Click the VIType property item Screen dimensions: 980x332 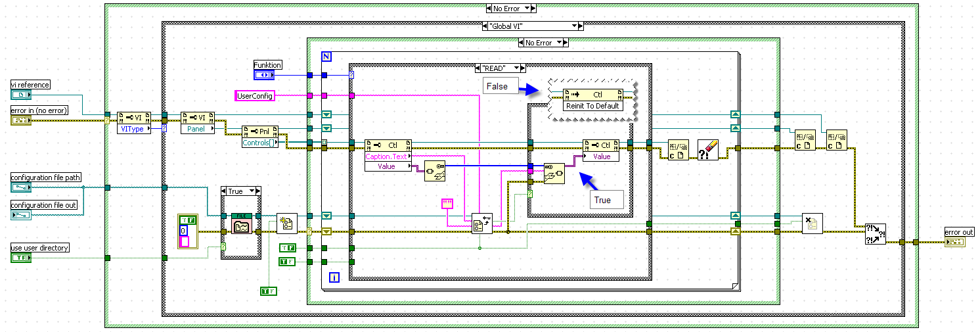(x=135, y=129)
